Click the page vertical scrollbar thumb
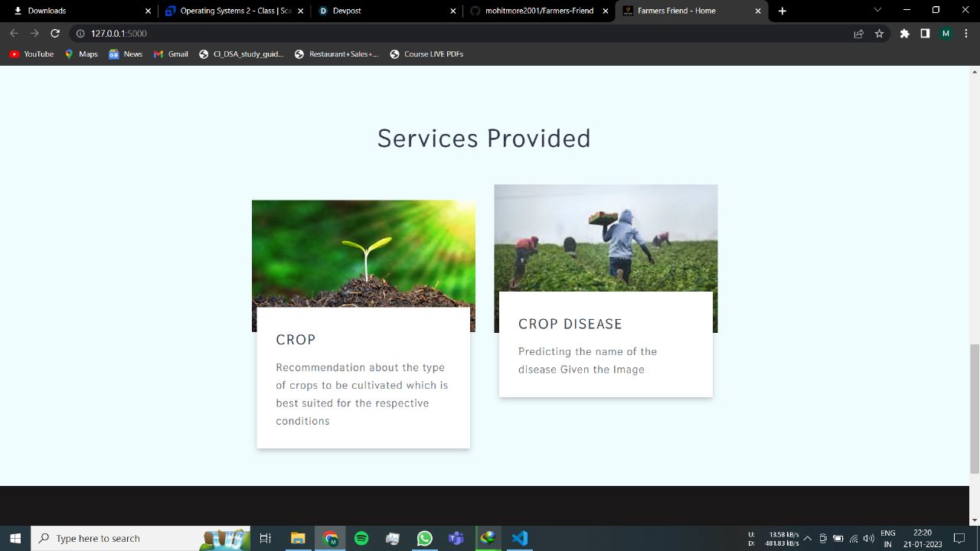Screen dimensions: 980x551 (975, 409)
